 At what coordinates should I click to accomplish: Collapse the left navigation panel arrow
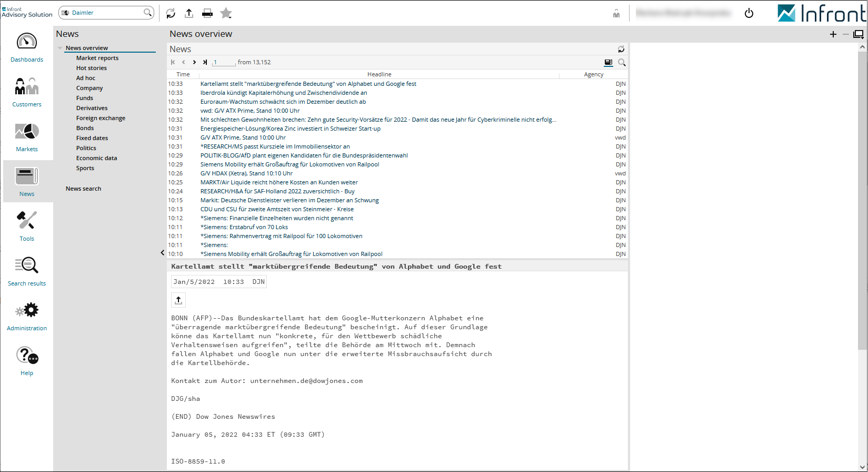(162, 253)
